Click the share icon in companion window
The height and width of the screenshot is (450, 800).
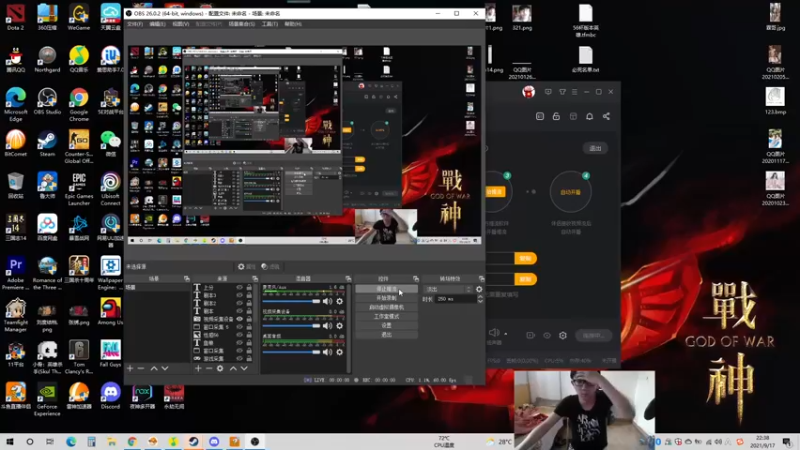[606, 116]
